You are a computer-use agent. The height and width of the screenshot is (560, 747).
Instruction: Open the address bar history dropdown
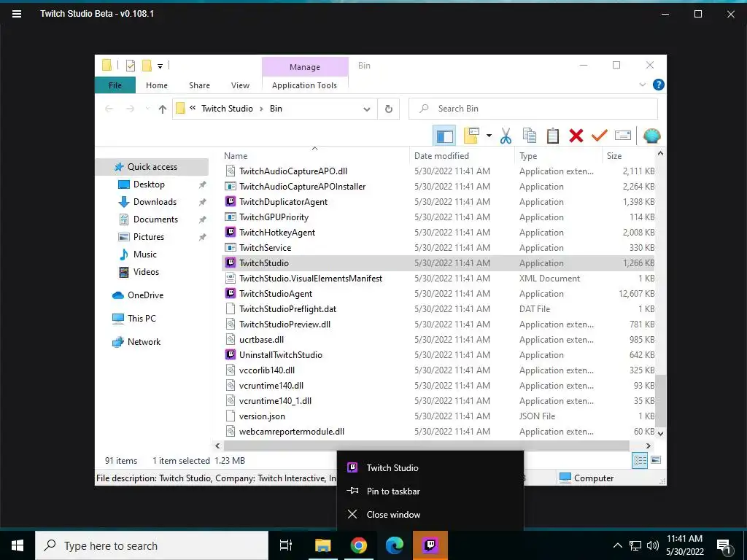pyautogui.click(x=366, y=109)
